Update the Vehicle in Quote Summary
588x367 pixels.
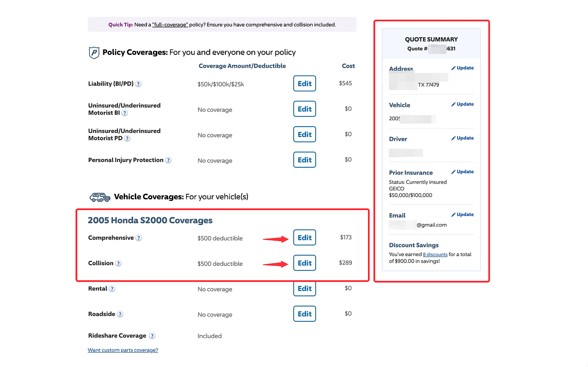[x=463, y=104]
